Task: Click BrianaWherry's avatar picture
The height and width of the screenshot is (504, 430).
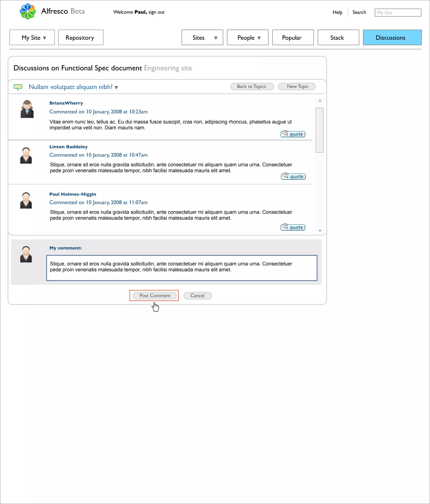Action: (x=27, y=109)
